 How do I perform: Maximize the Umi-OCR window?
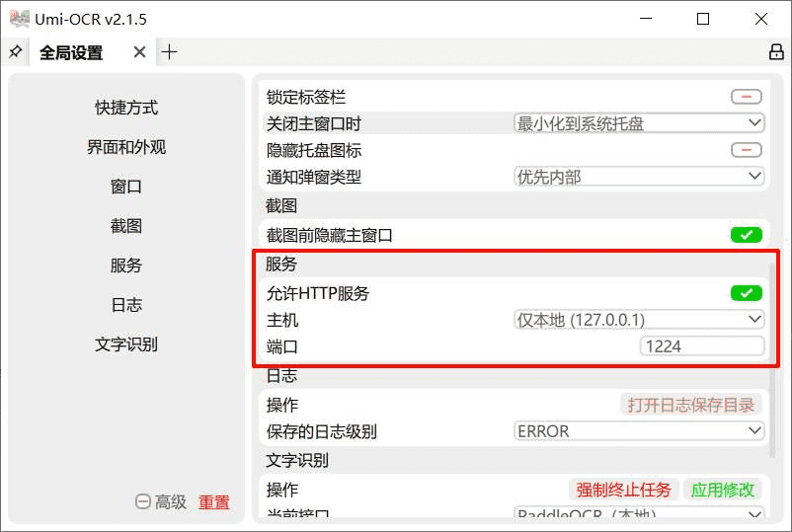(702, 19)
